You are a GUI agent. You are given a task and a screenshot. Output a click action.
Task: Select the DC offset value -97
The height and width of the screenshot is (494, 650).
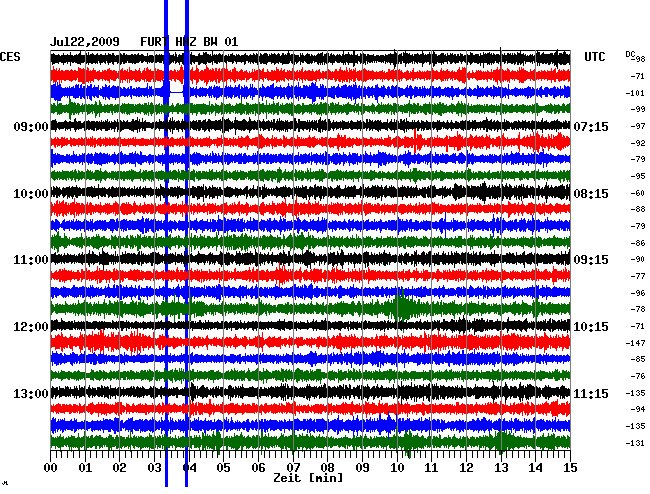click(x=638, y=126)
